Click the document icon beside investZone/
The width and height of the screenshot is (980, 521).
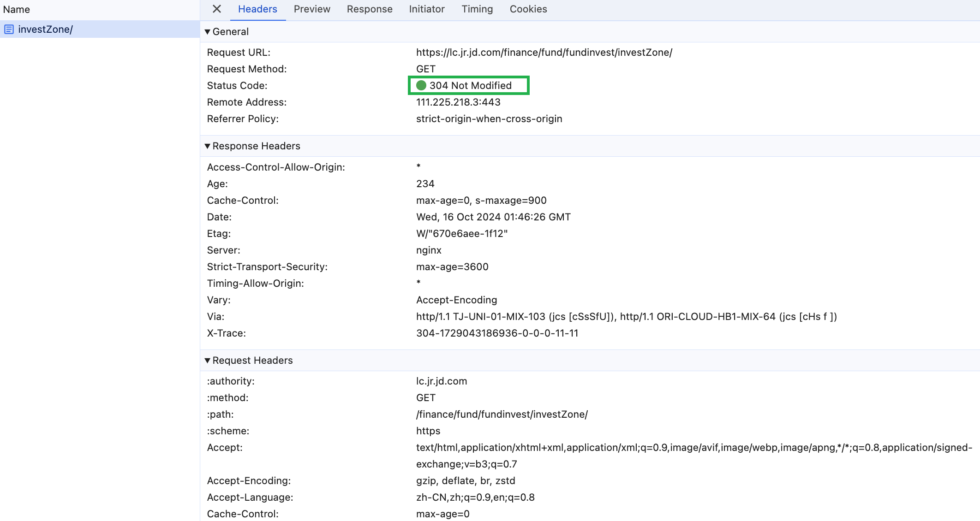[x=9, y=30]
